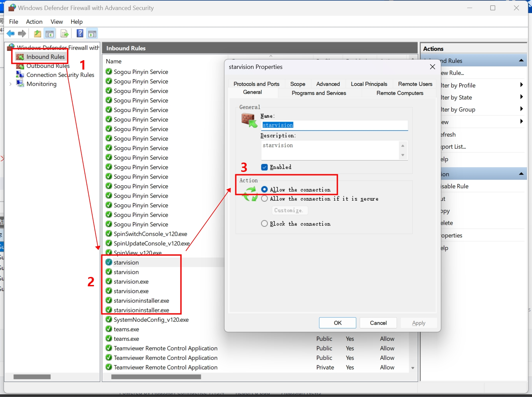Click green check icon beside first teams.exe
Screen dimensions: 532x397
pos(109,329)
